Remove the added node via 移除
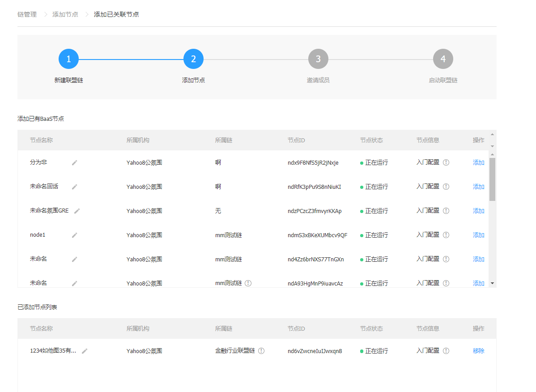The width and height of the screenshot is (536, 392). (x=478, y=351)
